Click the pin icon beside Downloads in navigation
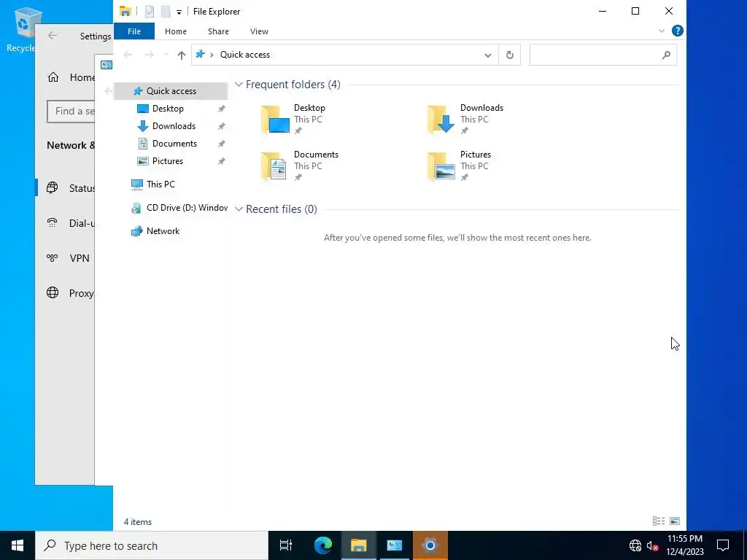Screen dimensions: 747x560 click(x=221, y=127)
